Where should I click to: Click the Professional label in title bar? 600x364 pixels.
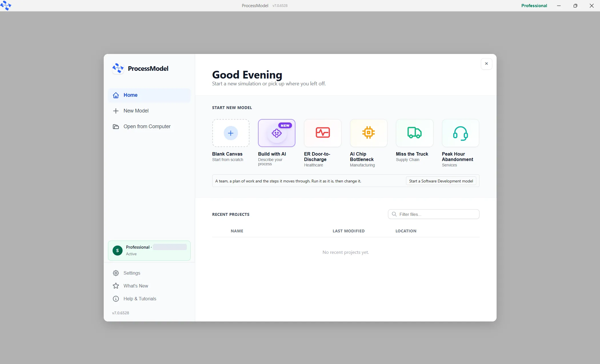534,5
